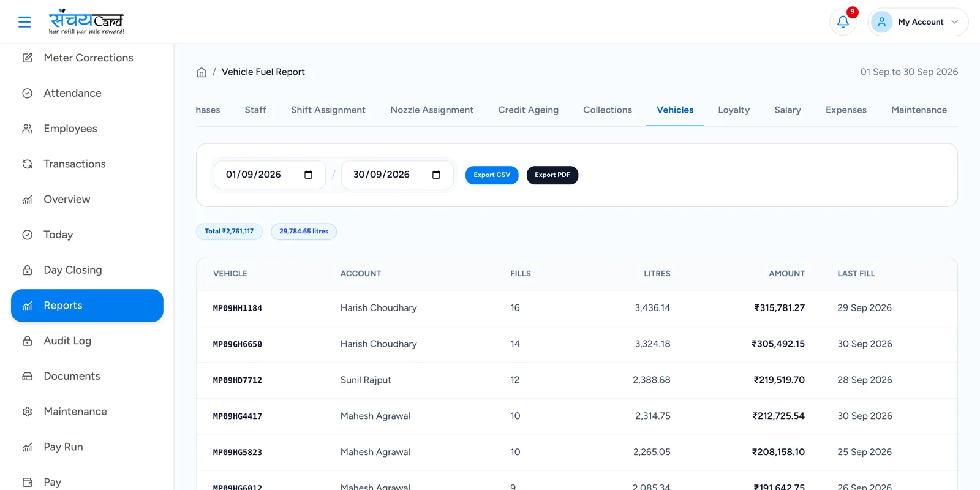Click the Employees people icon
The width and height of the screenshot is (980, 490).
pyautogui.click(x=28, y=129)
